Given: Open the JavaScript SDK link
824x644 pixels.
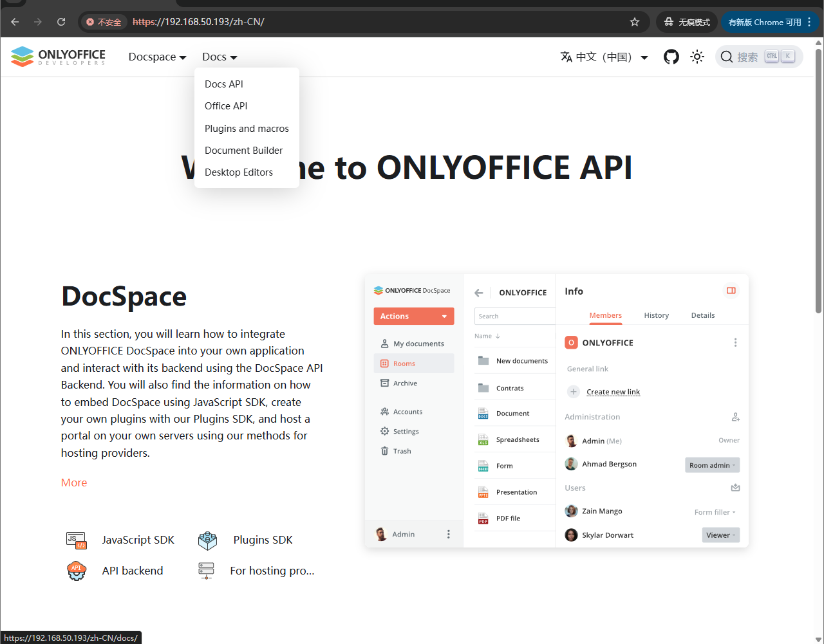Looking at the screenshot, I should click(120, 540).
